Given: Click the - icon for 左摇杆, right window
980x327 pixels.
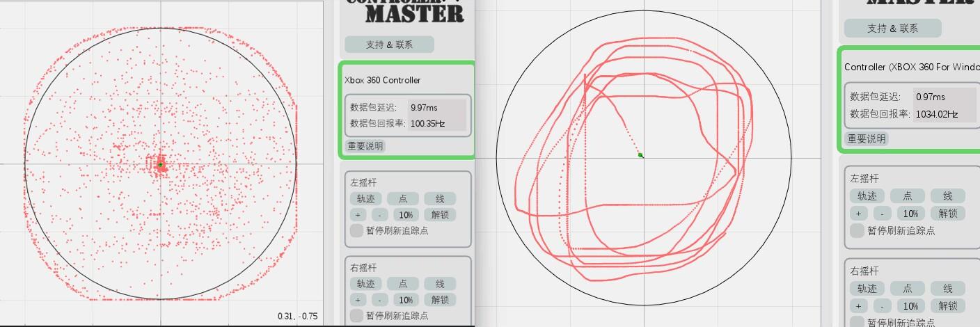Looking at the screenshot, I should point(882,213).
